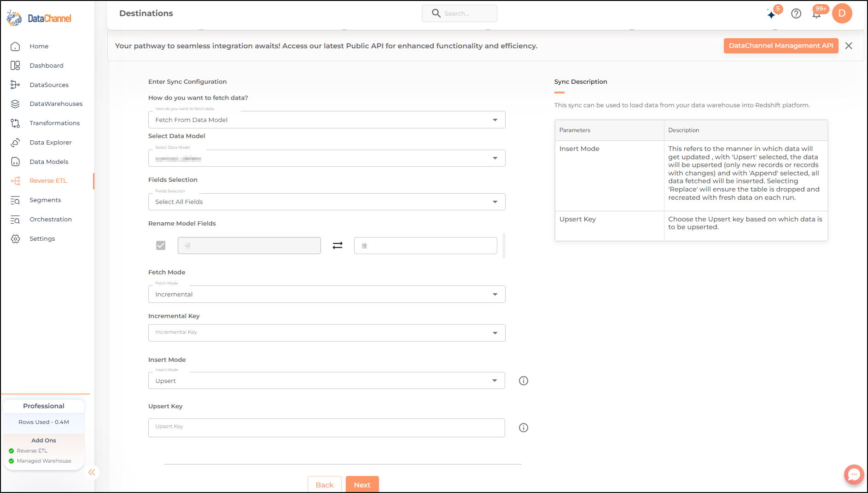The image size is (868, 493).
Task: Click Rows Used - 0.4M text
Action: click(44, 422)
